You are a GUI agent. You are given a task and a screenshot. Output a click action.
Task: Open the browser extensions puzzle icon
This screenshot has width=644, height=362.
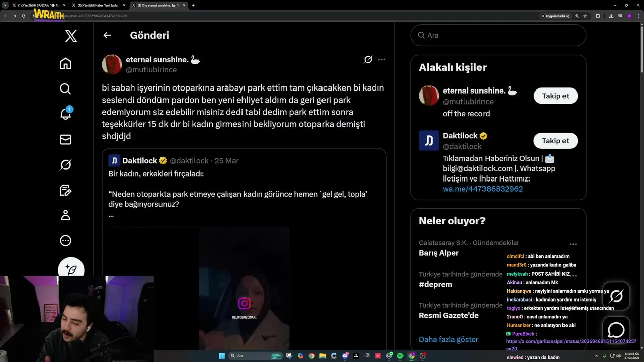click(598, 16)
